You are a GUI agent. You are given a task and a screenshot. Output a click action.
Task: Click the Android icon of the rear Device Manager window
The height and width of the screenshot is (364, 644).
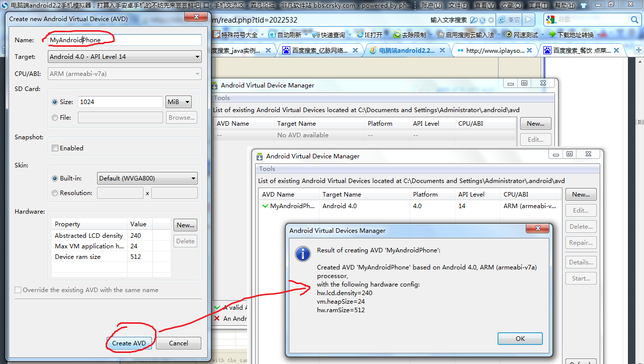pyautogui.click(x=214, y=85)
